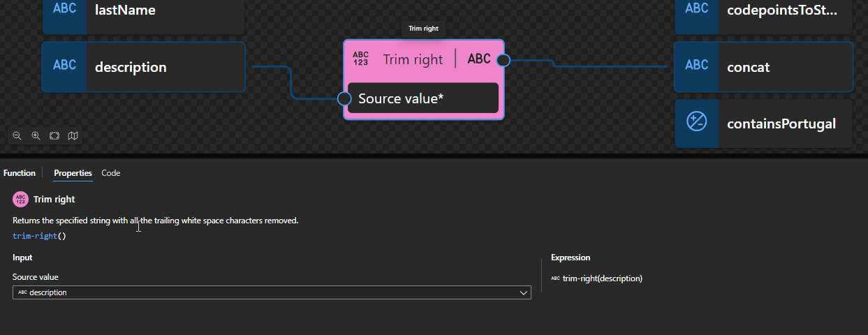Screen dimensions: 868x335
Task: Click the zoom out magnifier icon
Action: [17, 136]
